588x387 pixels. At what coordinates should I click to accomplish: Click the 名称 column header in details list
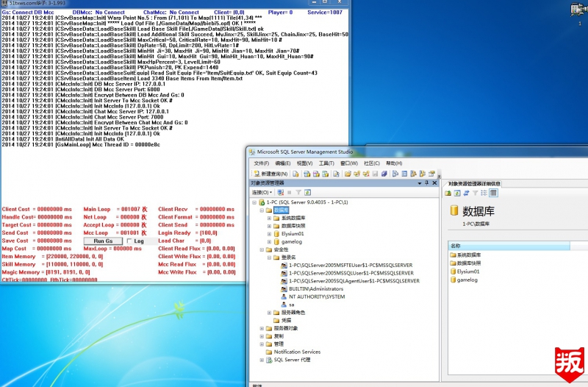509,246
